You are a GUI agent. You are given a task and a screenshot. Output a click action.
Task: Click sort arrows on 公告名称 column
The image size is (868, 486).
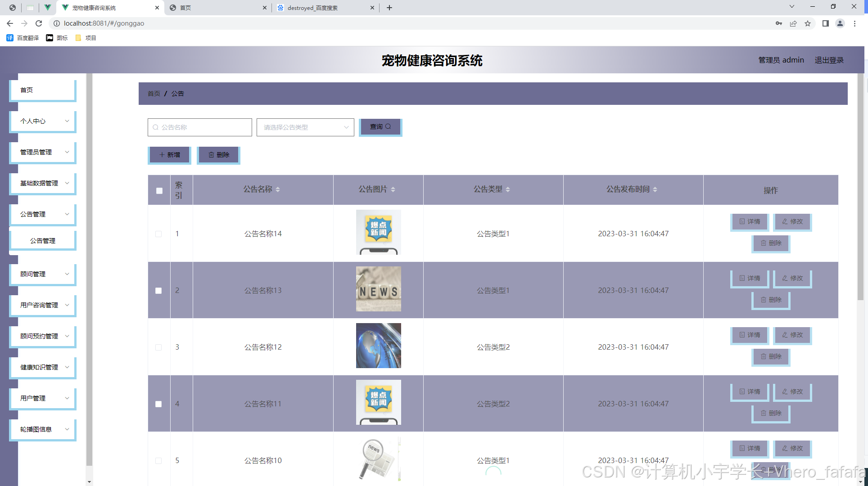click(x=278, y=189)
